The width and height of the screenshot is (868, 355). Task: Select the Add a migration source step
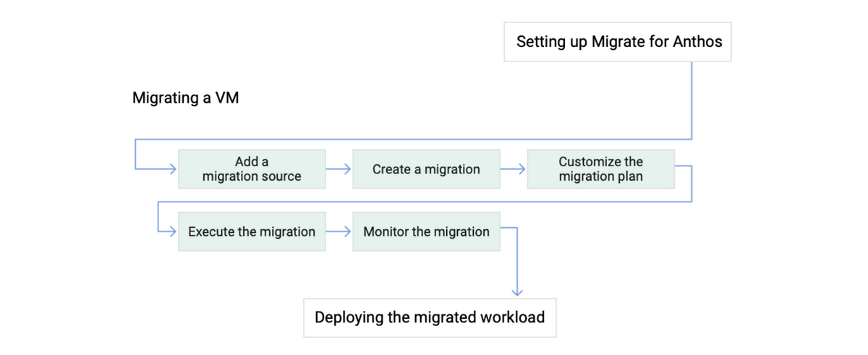[x=252, y=169]
